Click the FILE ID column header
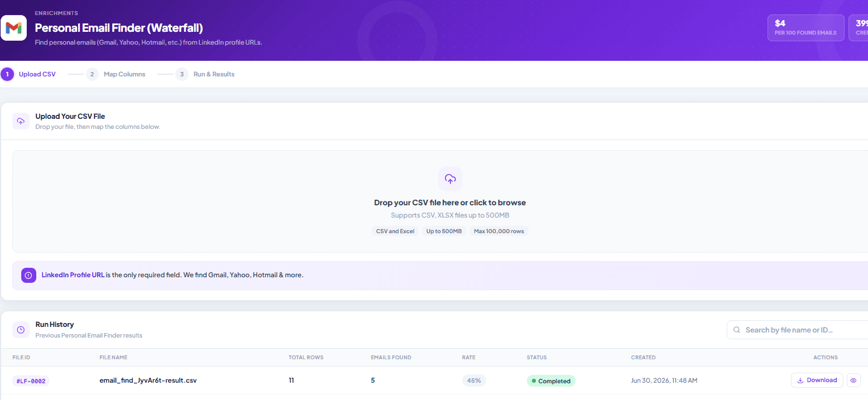The height and width of the screenshot is (400, 868). 21,358
